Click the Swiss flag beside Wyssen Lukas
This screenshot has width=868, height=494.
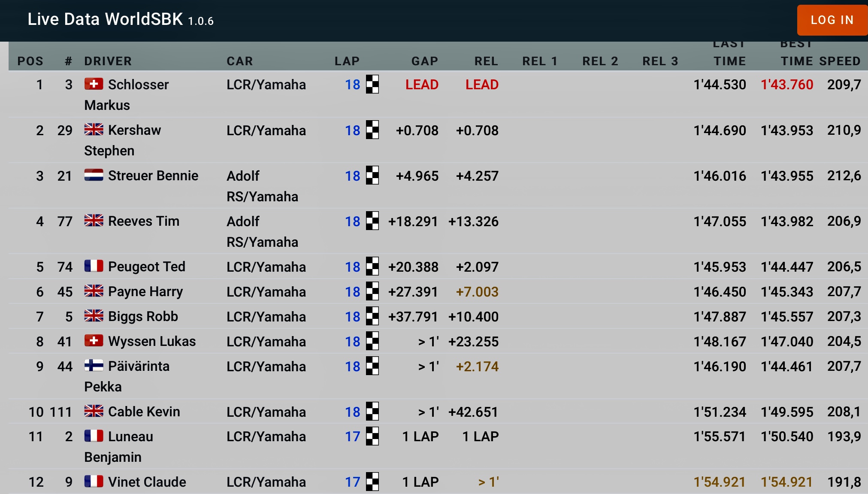[x=94, y=340]
